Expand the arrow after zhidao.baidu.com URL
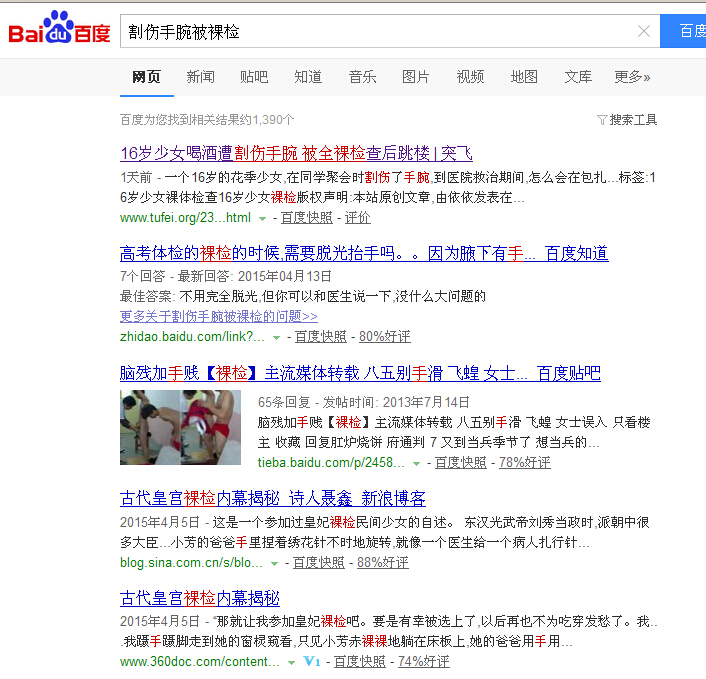 [x=276, y=338]
